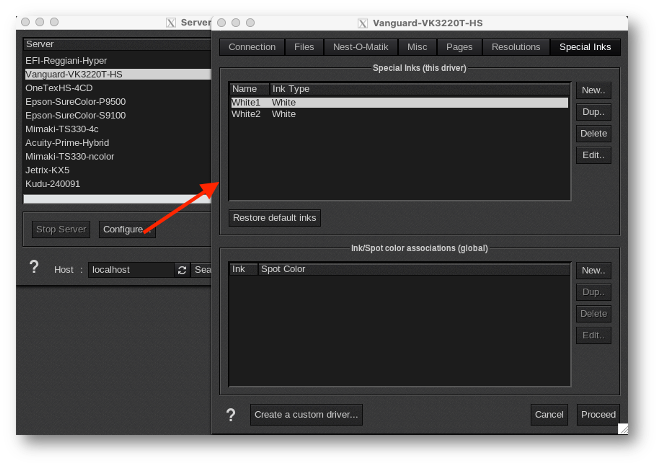Select the Special Inks tab
This screenshot has width=659, height=466.
tap(585, 47)
